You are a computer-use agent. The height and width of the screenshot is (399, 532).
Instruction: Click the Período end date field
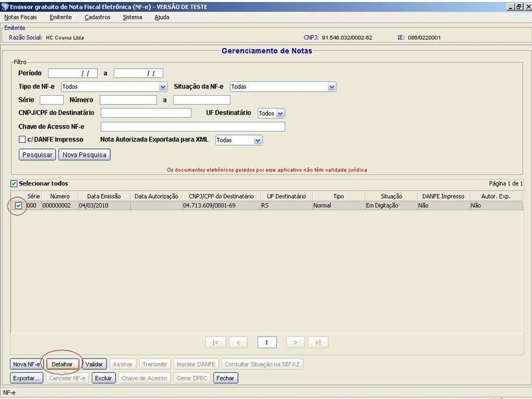tap(138, 73)
